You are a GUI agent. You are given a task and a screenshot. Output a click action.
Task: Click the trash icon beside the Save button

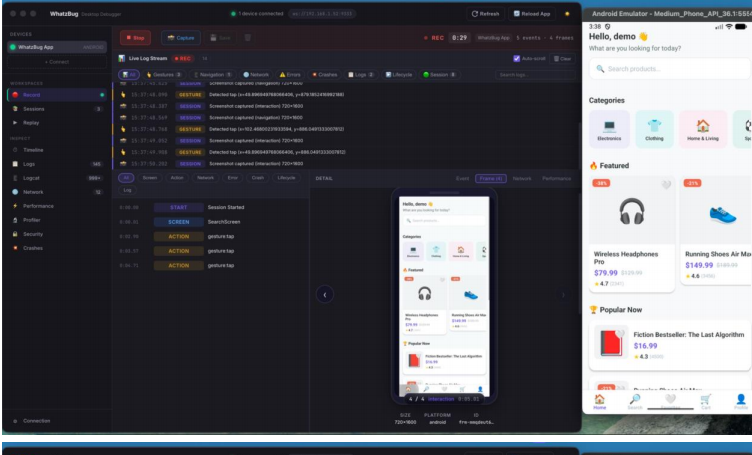pos(247,38)
